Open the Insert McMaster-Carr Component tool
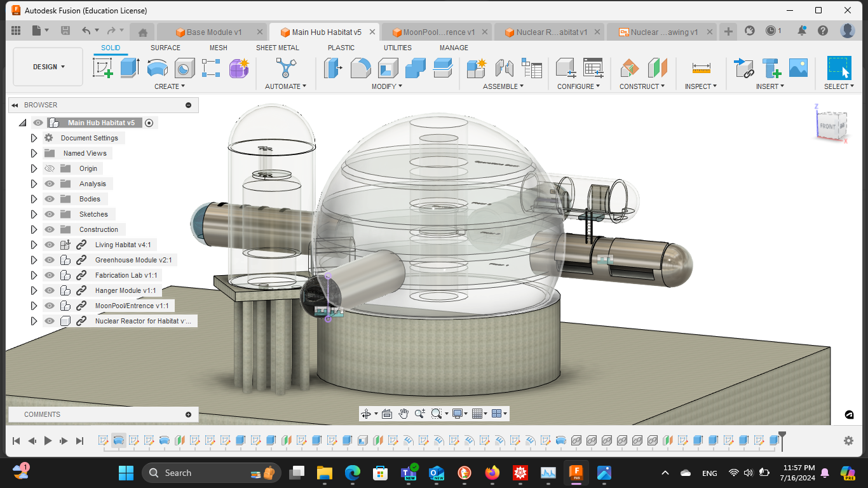 click(x=771, y=67)
